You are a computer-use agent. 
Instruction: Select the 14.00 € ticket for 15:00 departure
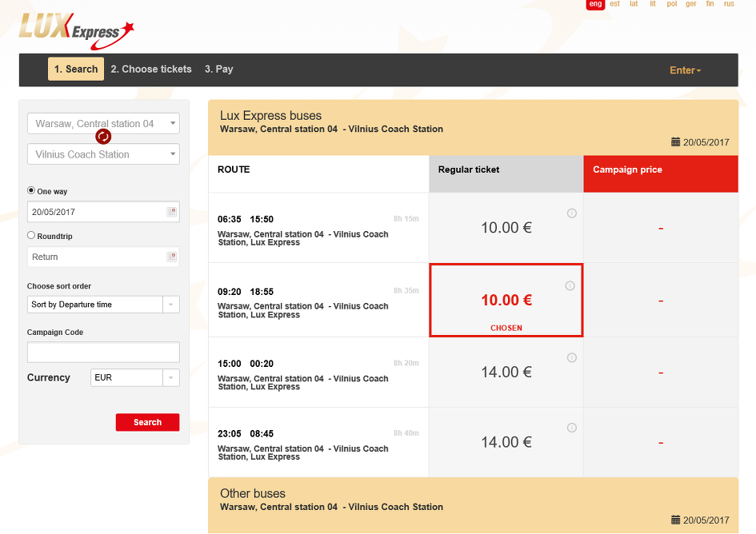pos(506,372)
